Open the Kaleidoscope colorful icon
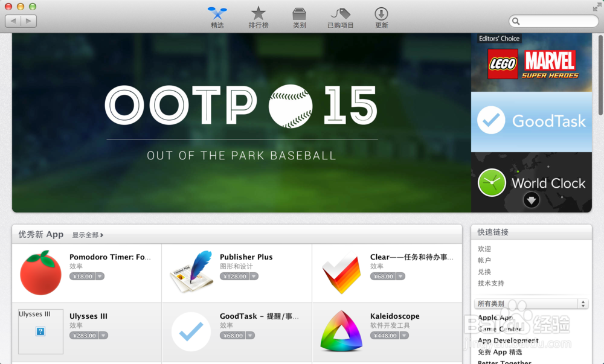 341,331
